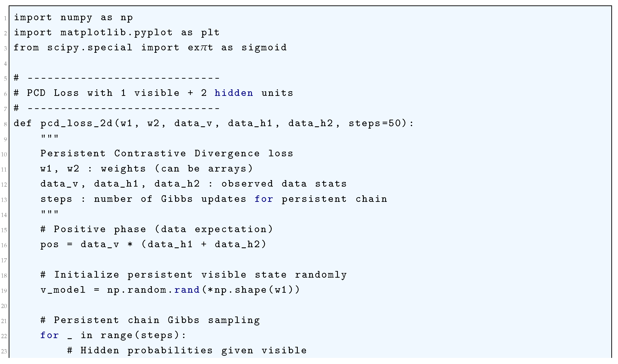Click the word 'sigmoid' in the scipy import

coord(264,47)
